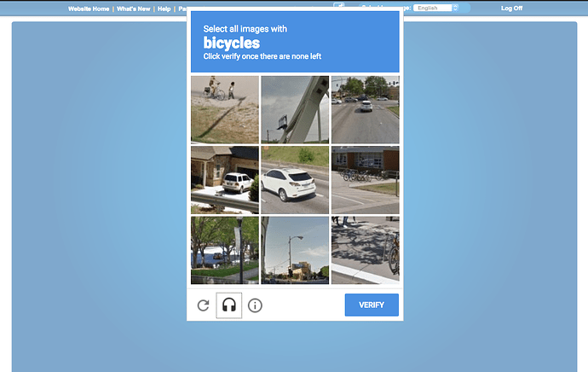This screenshot has width=588, height=372.
Task: Expand the English language dropdown
Action: pos(435,8)
